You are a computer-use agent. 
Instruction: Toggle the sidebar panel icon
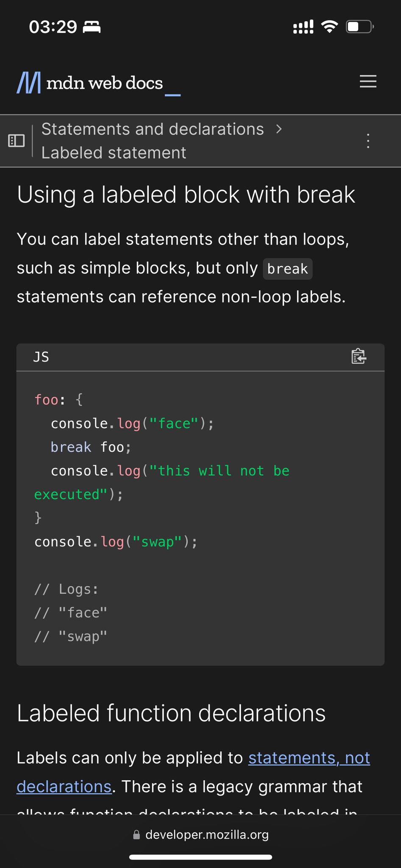[x=17, y=141]
